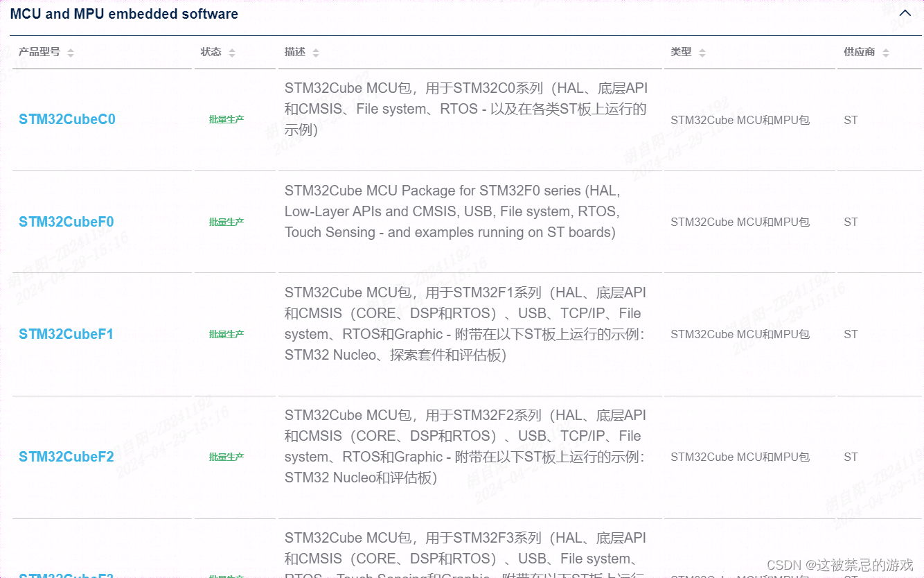The width and height of the screenshot is (924, 578).
Task: Collapse the MCU and MPU embedded software section
Action: coord(905,13)
